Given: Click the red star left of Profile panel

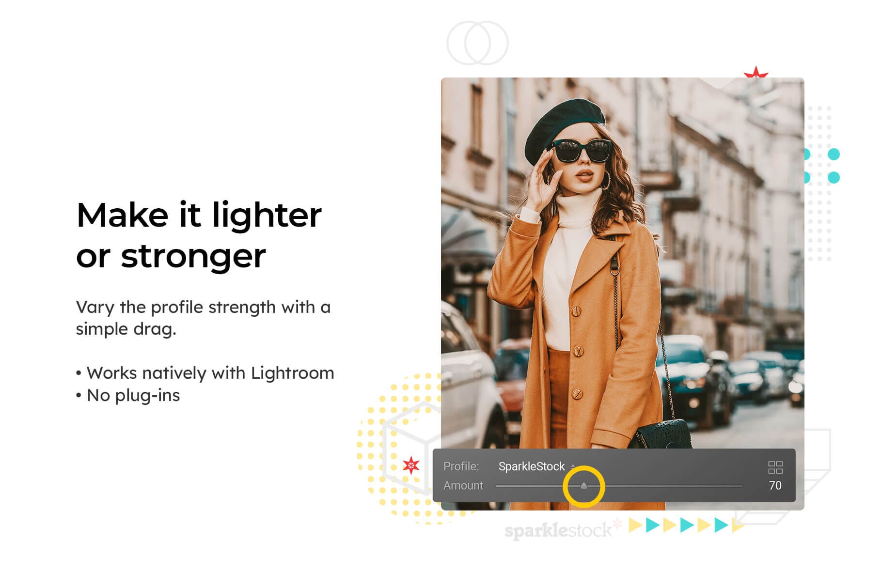Looking at the screenshot, I should click(411, 465).
